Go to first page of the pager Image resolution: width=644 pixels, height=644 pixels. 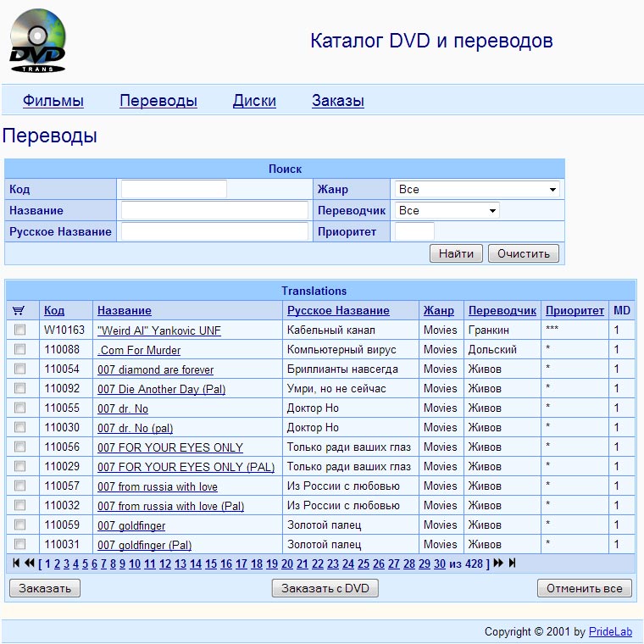pos(16,563)
